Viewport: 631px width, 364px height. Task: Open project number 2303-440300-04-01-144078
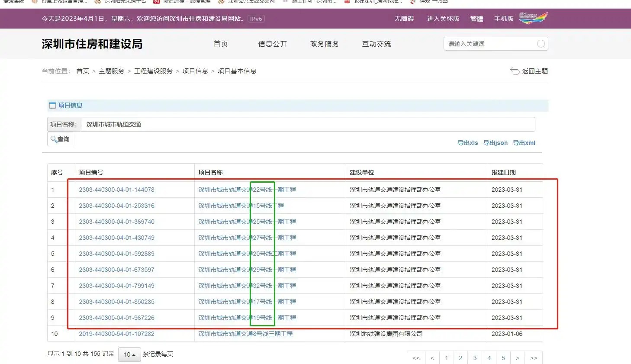116,190
